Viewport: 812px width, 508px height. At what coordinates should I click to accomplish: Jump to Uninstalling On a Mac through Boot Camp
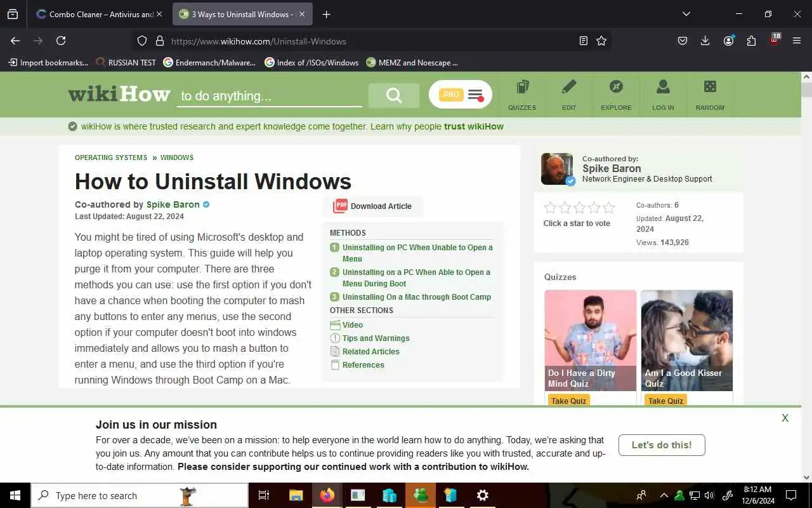[x=417, y=297]
